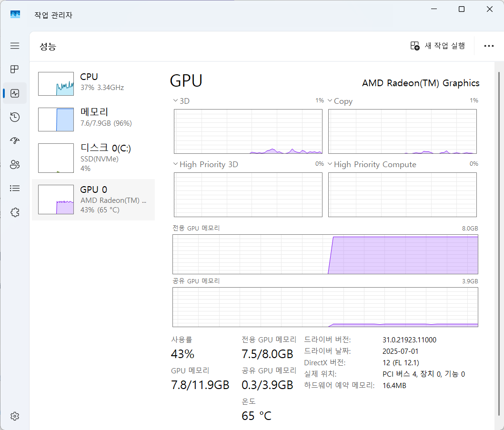Click the High Priority Compute graph

click(x=403, y=195)
